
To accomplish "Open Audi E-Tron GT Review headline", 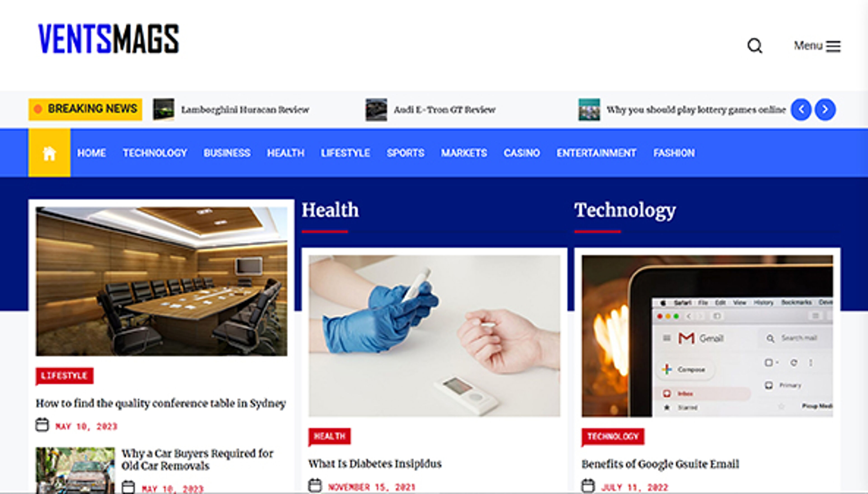I will 445,110.
